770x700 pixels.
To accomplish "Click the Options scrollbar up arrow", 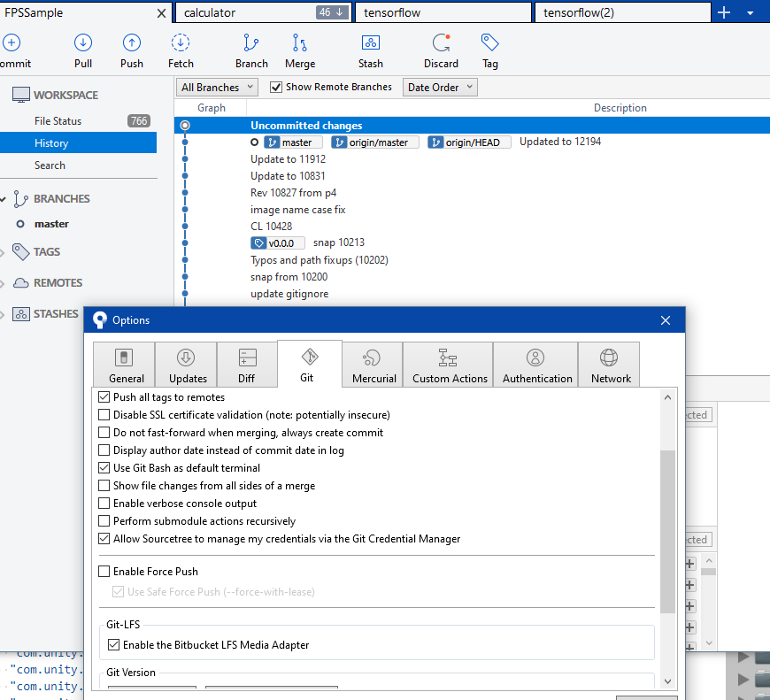I will (x=667, y=397).
